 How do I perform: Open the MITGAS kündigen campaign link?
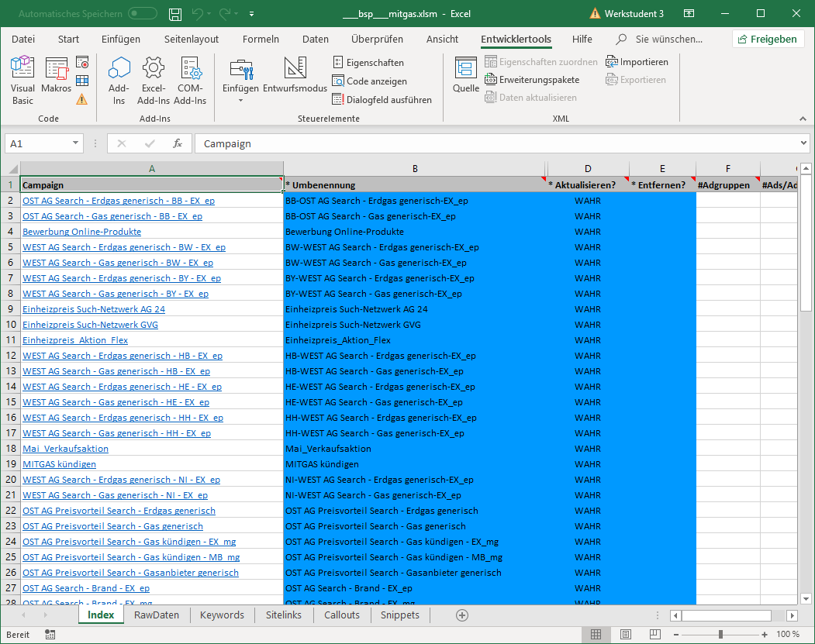pyautogui.click(x=59, y=464)
